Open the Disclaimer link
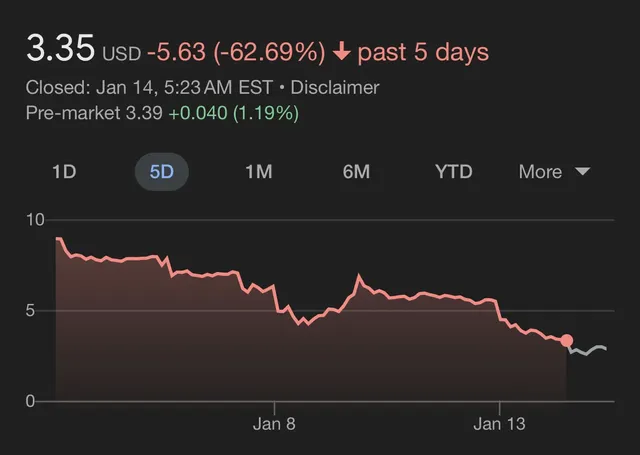Image resolution: width=640 pixels, height=455 pixels. [335, 87]
